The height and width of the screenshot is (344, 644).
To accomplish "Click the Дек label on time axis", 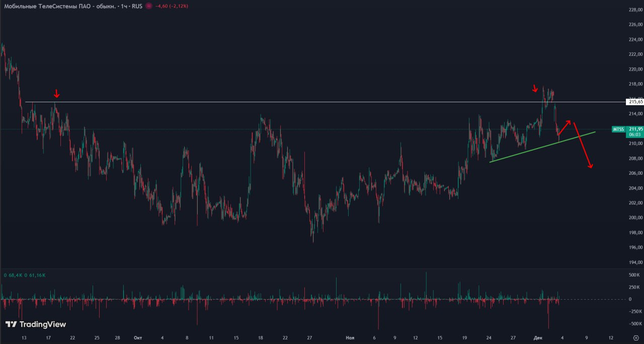I will pyautogui.click(x=537, y=338).
